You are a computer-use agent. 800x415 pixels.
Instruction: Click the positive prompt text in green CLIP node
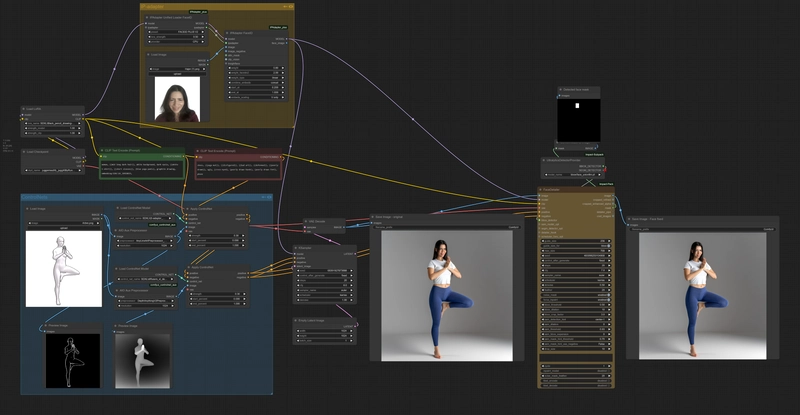point(142,169)
